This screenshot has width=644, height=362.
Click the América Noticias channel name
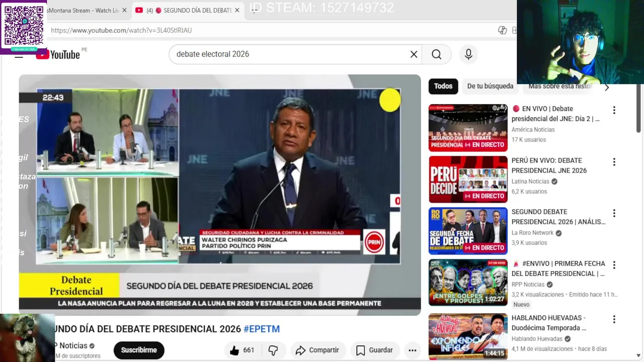(533, 130)
